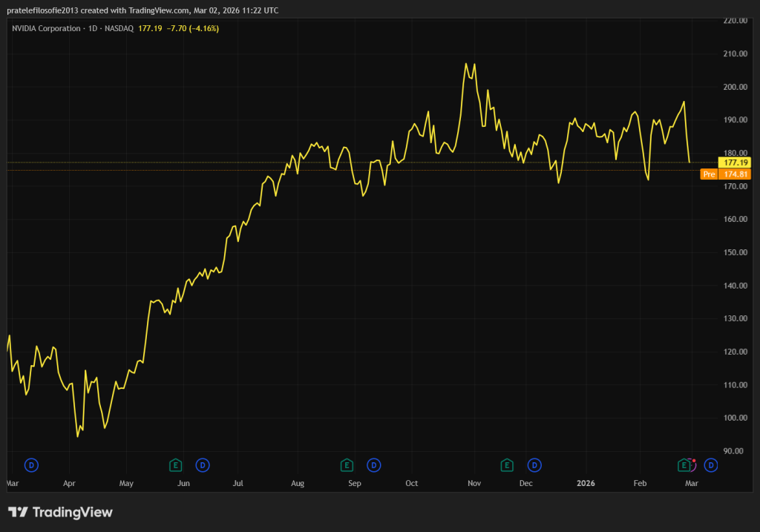Open the earnings marker after the Nov label

pyautogui.click(x=507, y=465)
